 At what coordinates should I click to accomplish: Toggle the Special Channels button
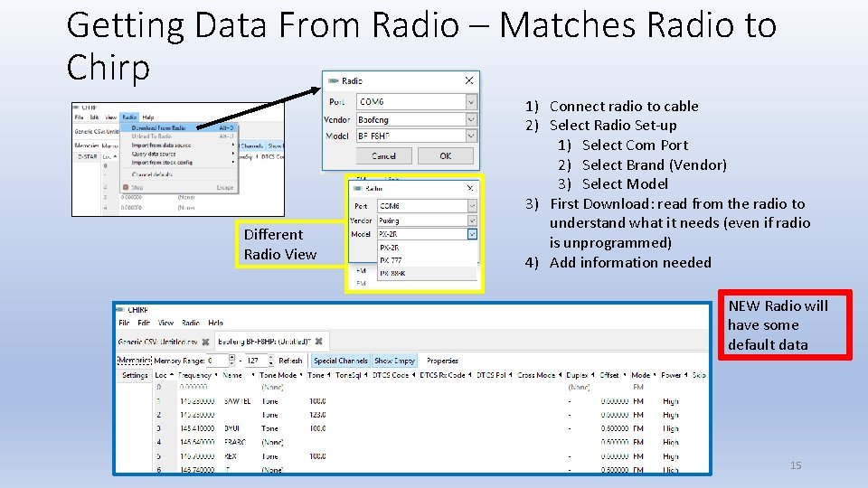point(341,361)
